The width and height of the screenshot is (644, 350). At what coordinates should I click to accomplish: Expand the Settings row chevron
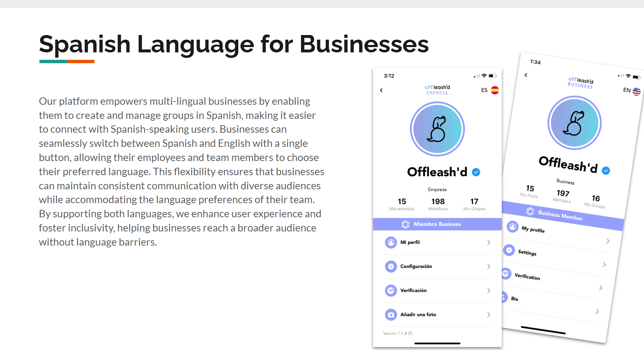point(604,264)
